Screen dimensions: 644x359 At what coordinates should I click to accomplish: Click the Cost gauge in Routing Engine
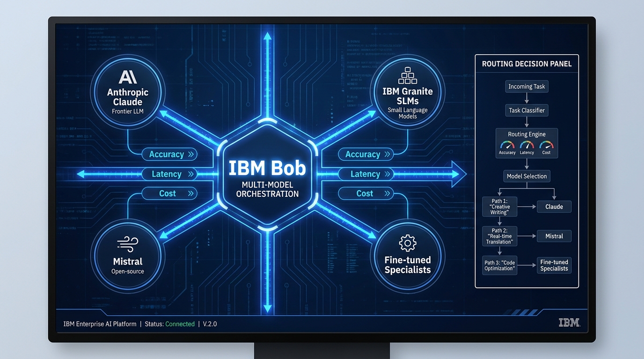click(x=546, y=146)
